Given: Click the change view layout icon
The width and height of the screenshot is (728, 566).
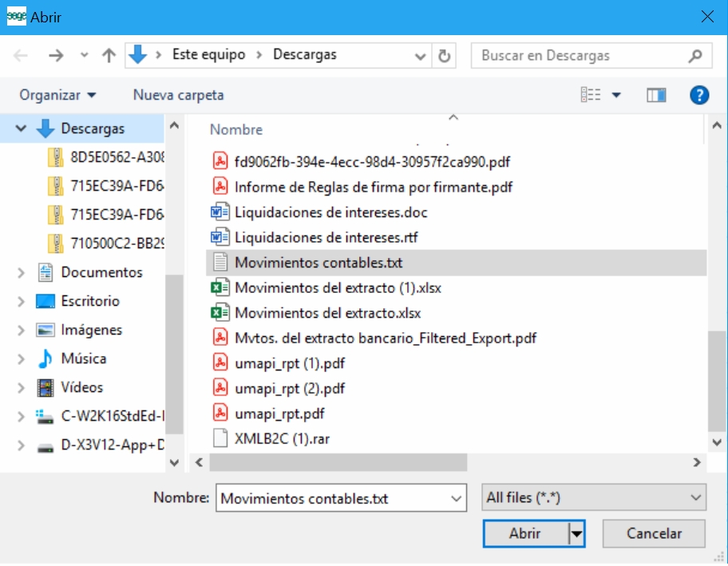Looking at the screenshot, I should pyautogui.click(x=591, y=95).
